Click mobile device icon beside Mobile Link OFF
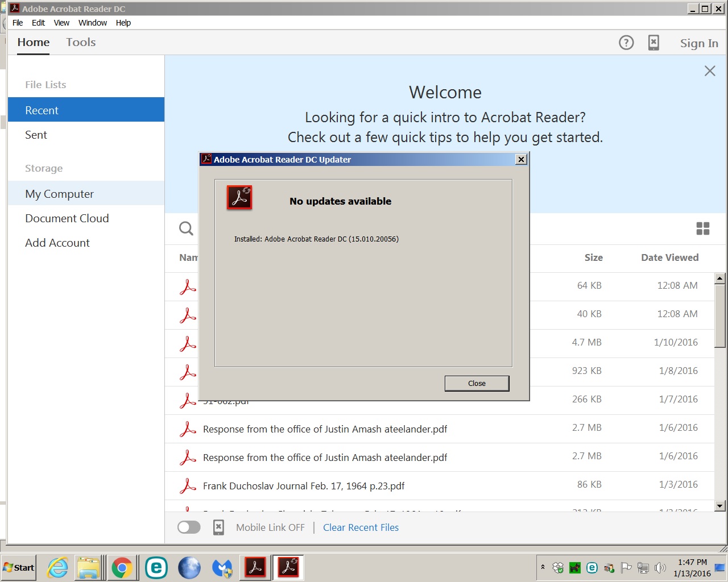Screen dimensions: 728x582 pos(218,527)
